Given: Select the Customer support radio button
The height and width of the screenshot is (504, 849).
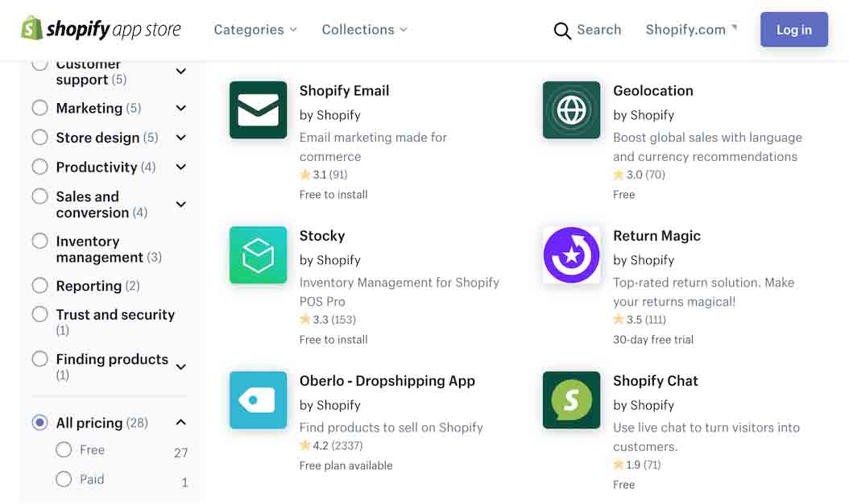Looking at the screenshot, I should coord(39,65).
